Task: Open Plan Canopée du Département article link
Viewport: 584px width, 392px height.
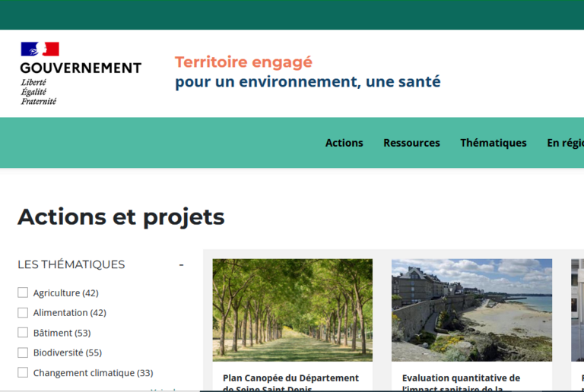Action: 290,383
